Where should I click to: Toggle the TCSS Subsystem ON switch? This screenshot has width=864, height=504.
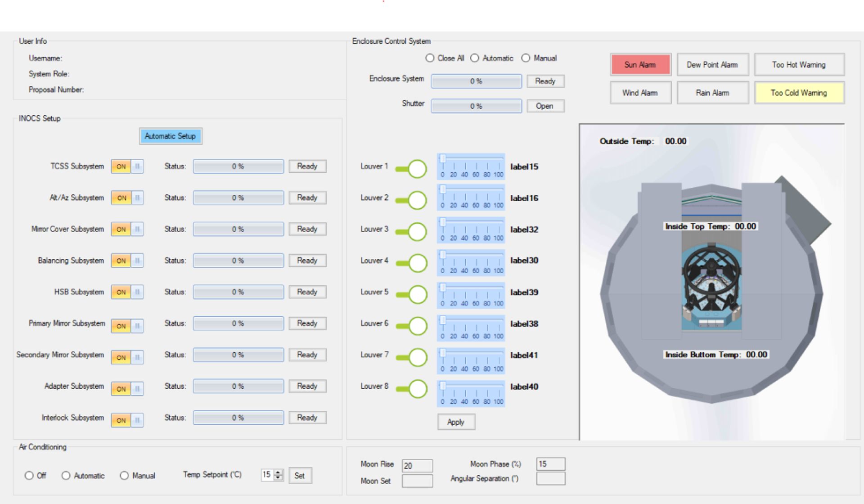(127, 166)
